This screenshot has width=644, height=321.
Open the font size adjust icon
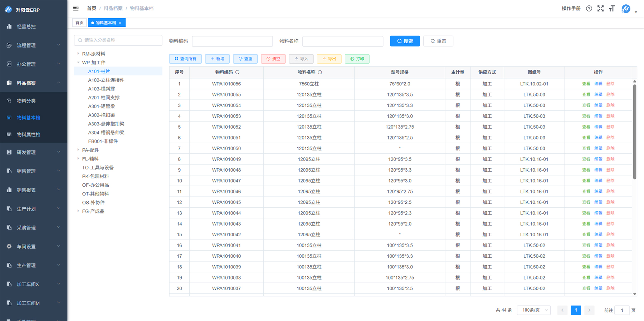pyautogui.click(x=612, y=9)
